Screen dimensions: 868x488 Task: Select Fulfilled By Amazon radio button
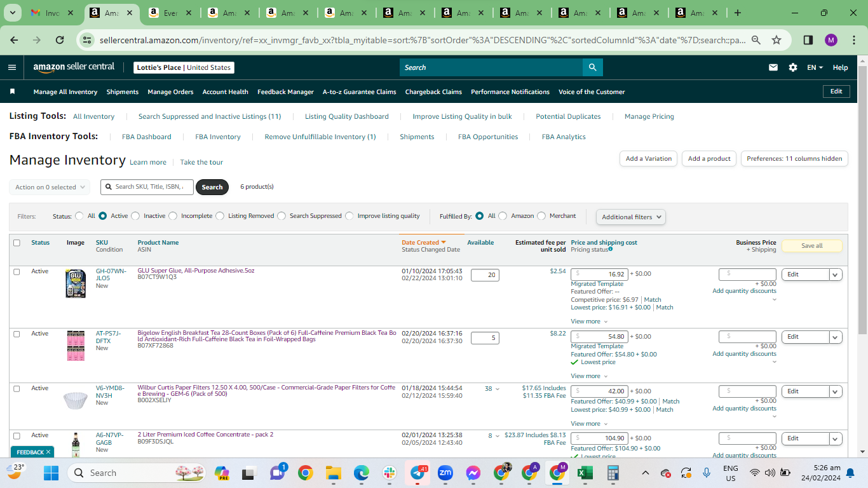[x=503, y=216]
